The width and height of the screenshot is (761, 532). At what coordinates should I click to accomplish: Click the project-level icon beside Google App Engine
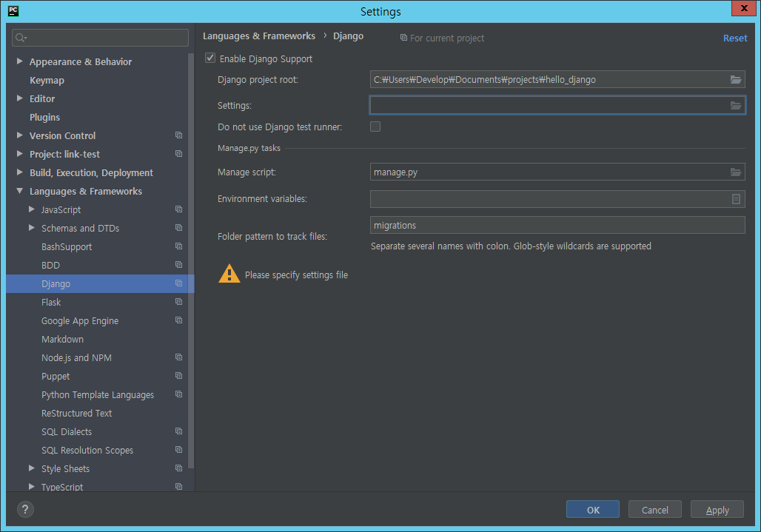178,320
